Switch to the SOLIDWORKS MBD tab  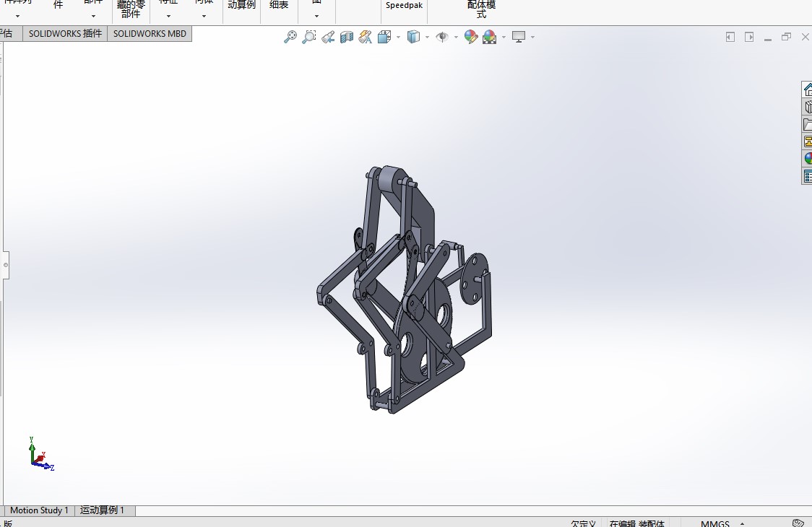150,34
